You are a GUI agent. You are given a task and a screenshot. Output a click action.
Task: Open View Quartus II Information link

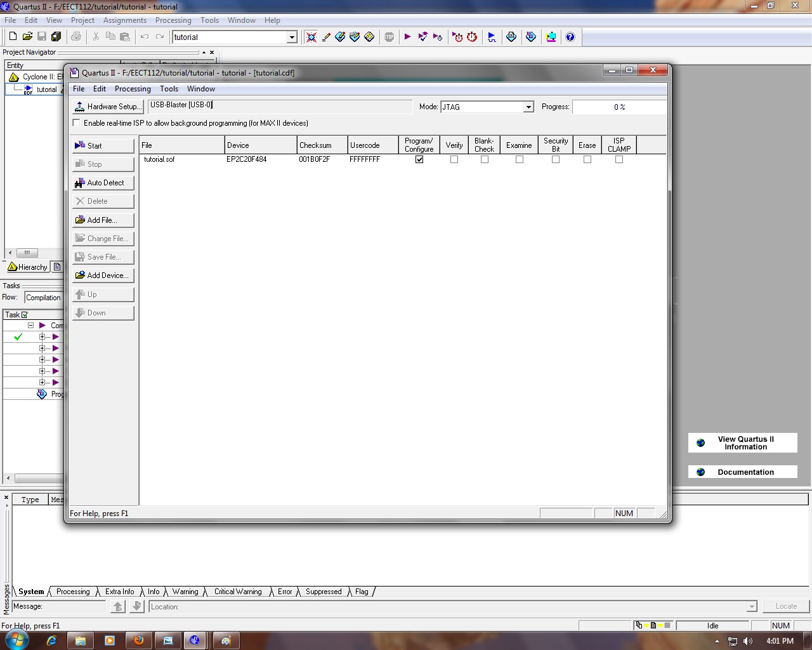coord(742,442)
